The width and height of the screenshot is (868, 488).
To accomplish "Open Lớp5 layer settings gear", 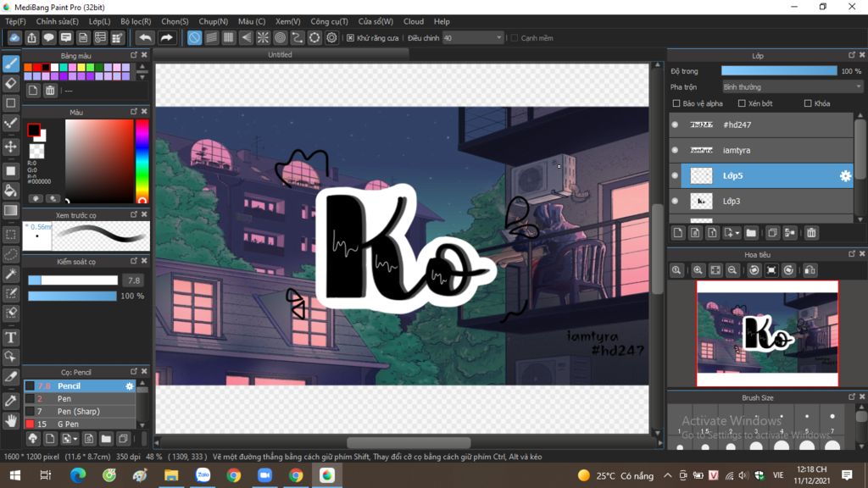I will click(x=845, y=176).
